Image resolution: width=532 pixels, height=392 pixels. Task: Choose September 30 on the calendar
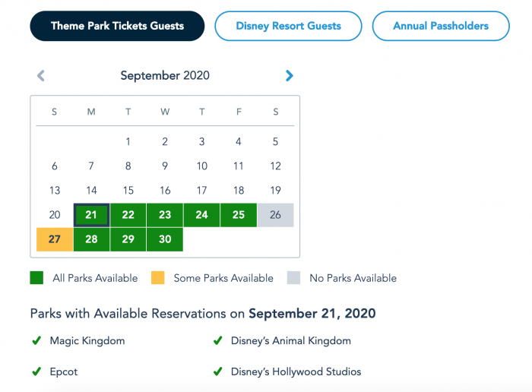tap(165, 239)
